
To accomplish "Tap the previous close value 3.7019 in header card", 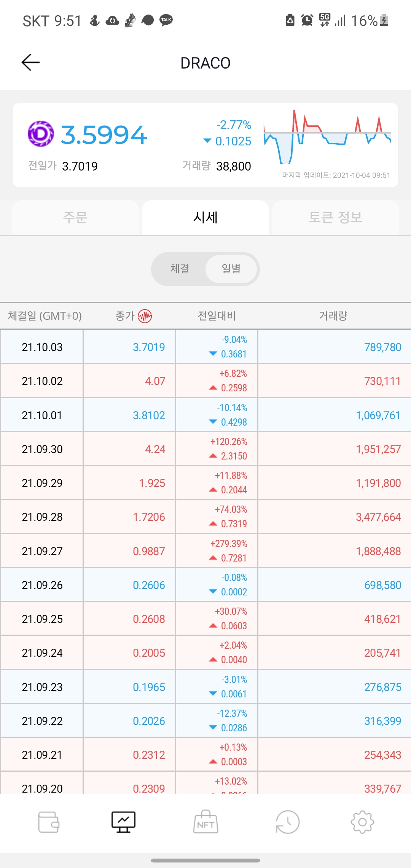I will pyautogui.click(x=80, y=166).
